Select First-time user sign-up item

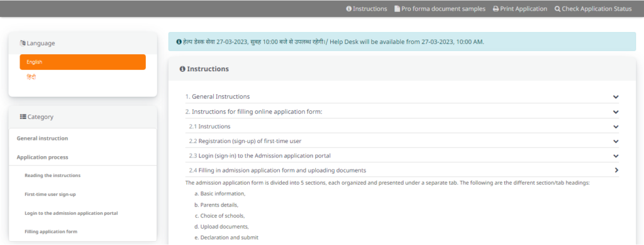[50, 194]
